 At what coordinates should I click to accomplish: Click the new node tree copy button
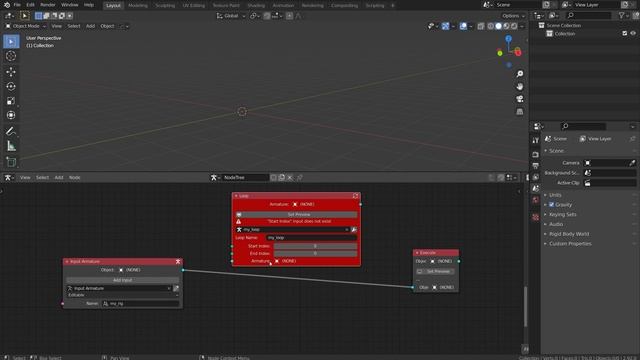pyautogui.click(x=282, y=178)
